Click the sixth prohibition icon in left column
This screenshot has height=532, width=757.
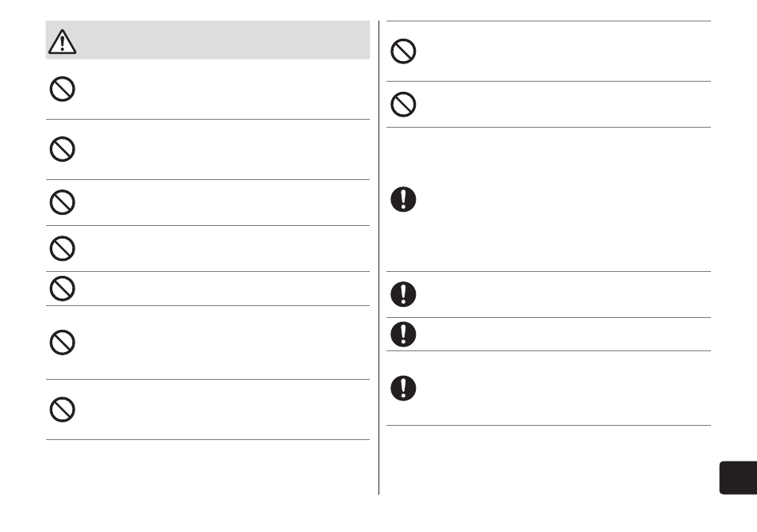62,343
